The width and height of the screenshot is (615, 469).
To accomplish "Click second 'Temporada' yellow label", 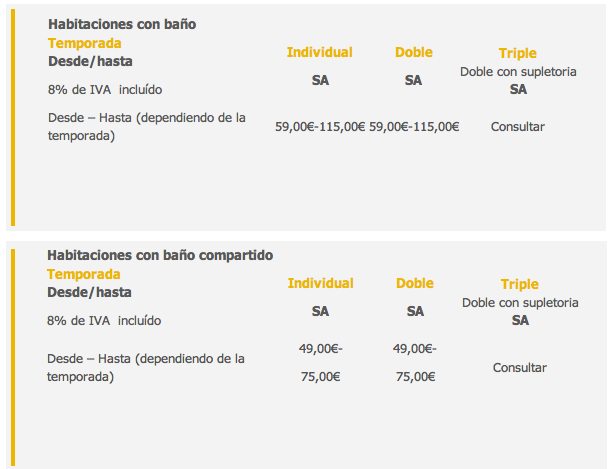I will point(84,274).
